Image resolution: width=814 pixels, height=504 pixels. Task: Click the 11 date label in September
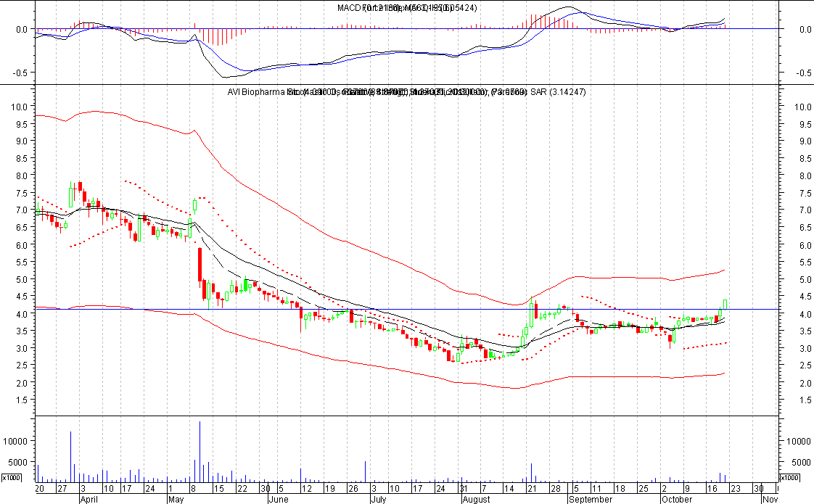[x=596, y=489]
